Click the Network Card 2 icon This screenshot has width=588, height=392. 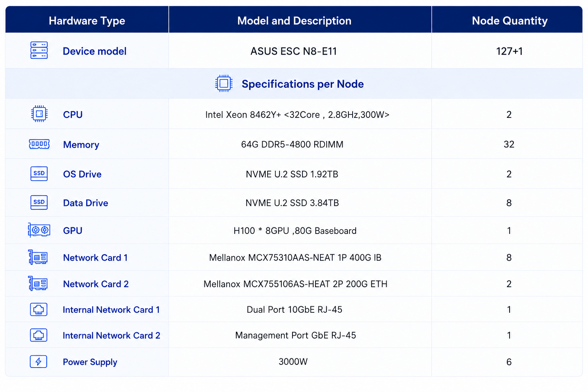tap(38, 284)
